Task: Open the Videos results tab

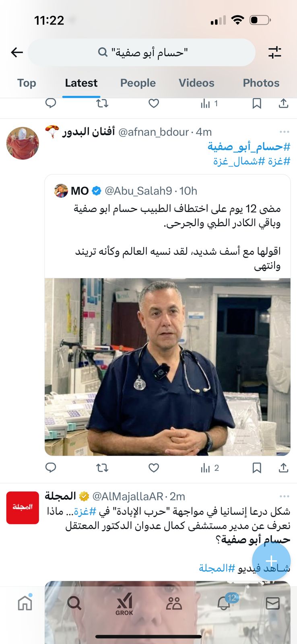Action: (196, 83)
